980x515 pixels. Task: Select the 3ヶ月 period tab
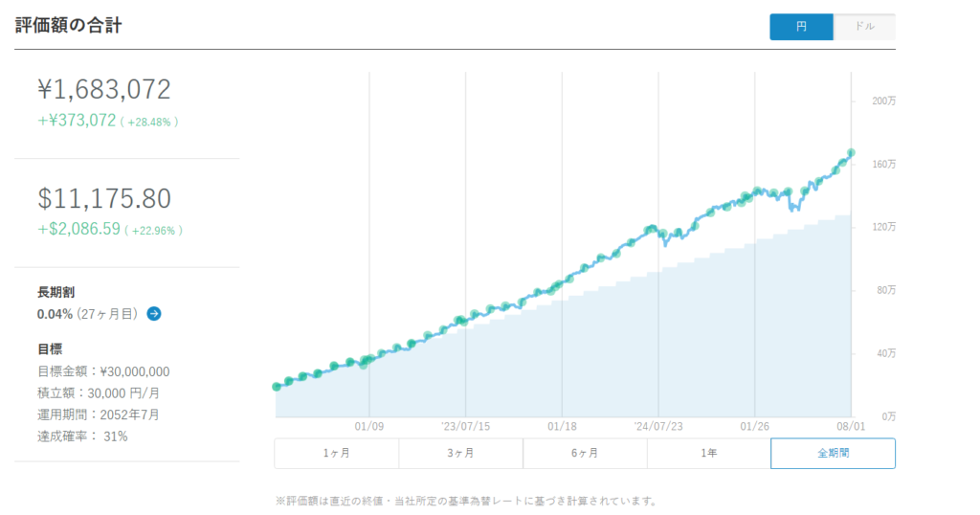[460, 453]
